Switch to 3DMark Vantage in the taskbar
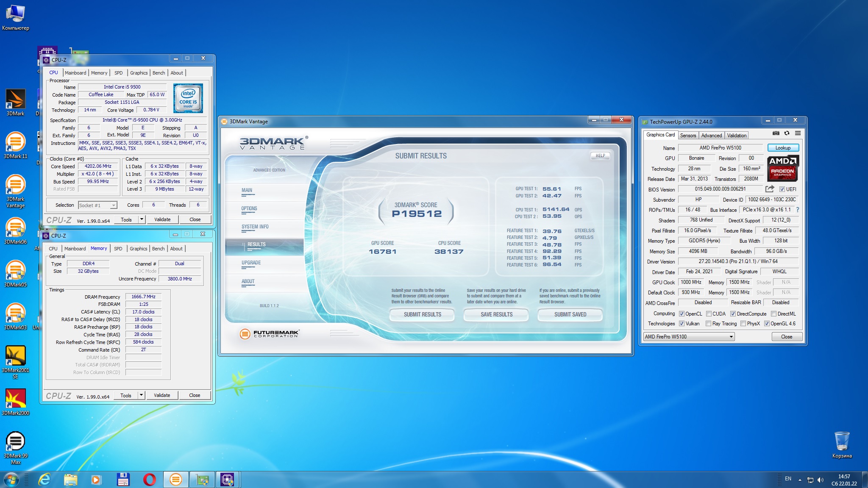The width and height of the screenshot is (868, 488). [x=175, y=480]
